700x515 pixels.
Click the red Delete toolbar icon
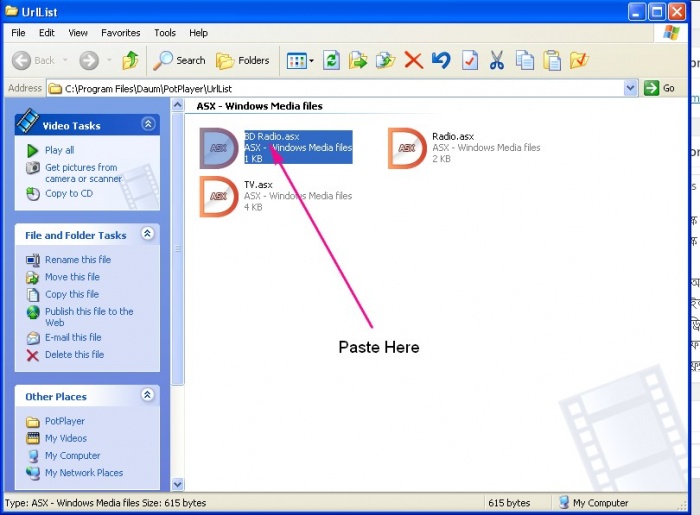coord(413,60)
